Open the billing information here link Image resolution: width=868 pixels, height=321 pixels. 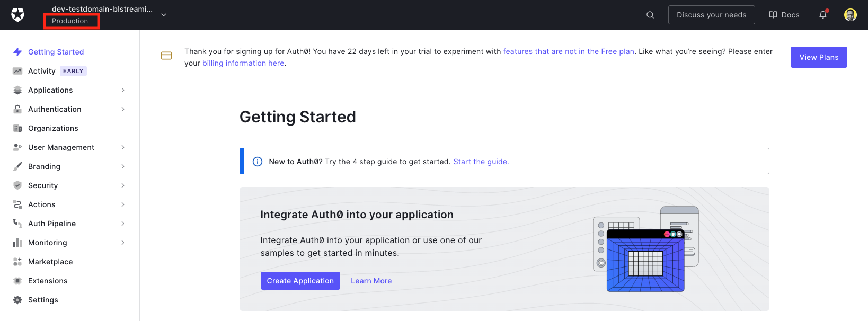(x=243, y=63)
